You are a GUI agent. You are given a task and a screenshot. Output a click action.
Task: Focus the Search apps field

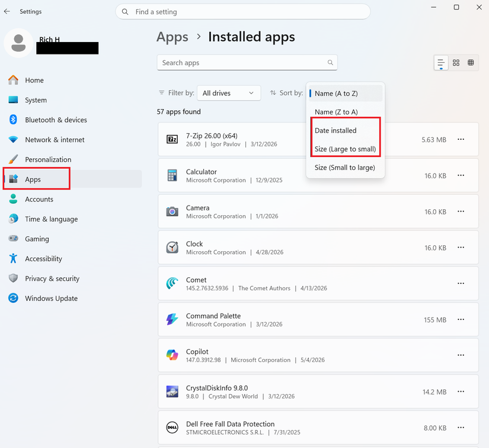(x=247, y=63)
